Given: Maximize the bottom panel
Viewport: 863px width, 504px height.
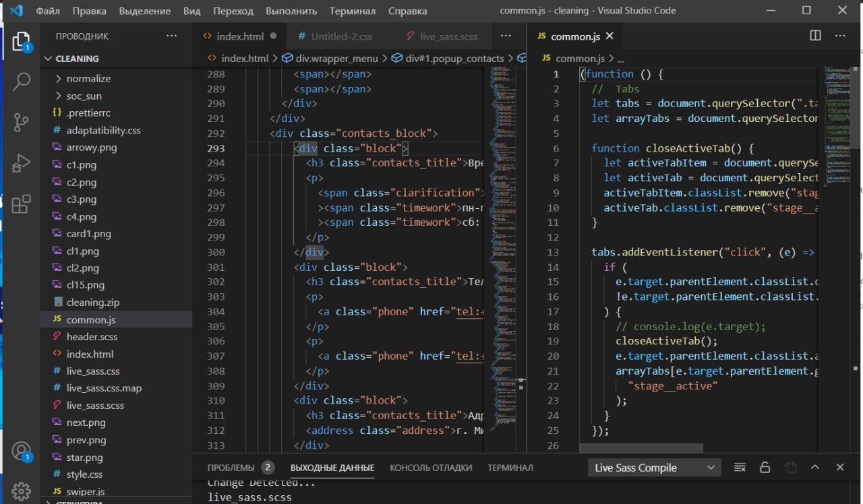Looking at the screenshot, I should [815, 467].
